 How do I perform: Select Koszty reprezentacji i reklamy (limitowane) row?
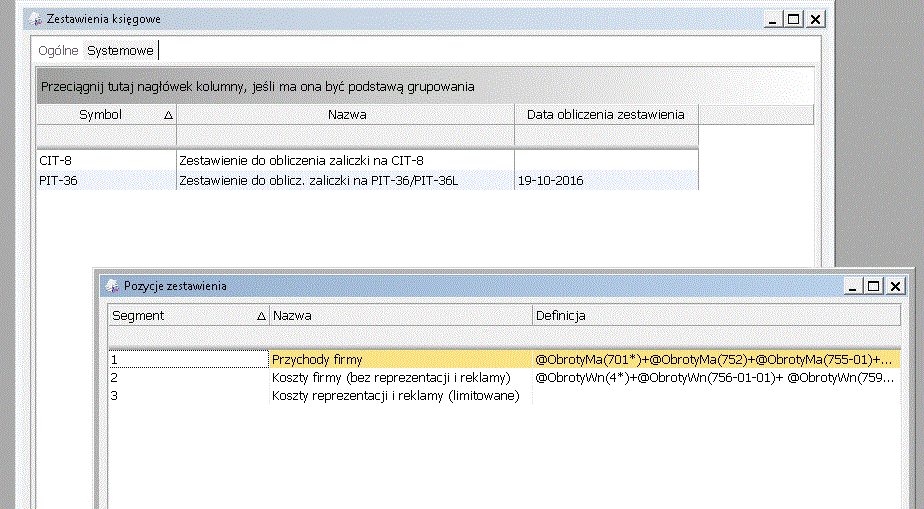pos(400,396)
